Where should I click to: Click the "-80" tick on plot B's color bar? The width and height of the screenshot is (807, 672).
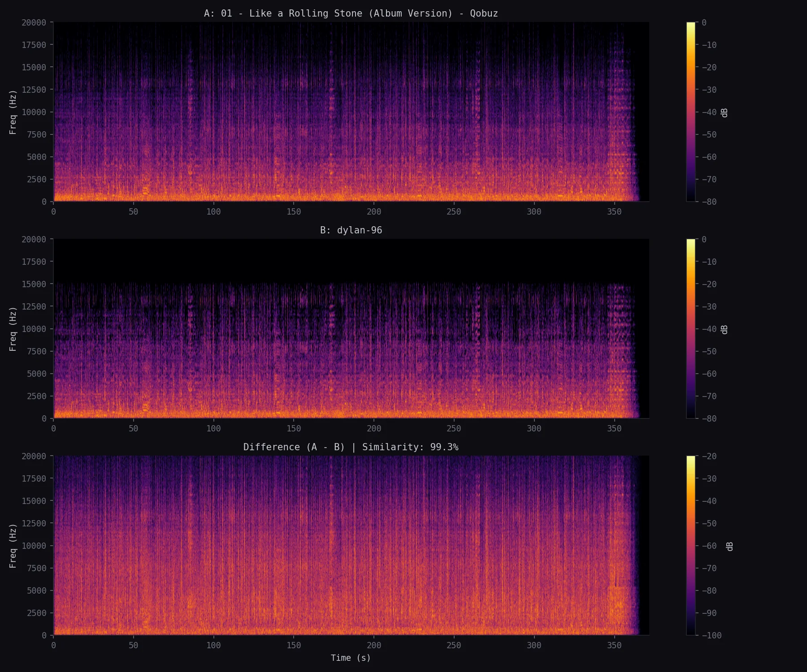[x=709, y=418]
